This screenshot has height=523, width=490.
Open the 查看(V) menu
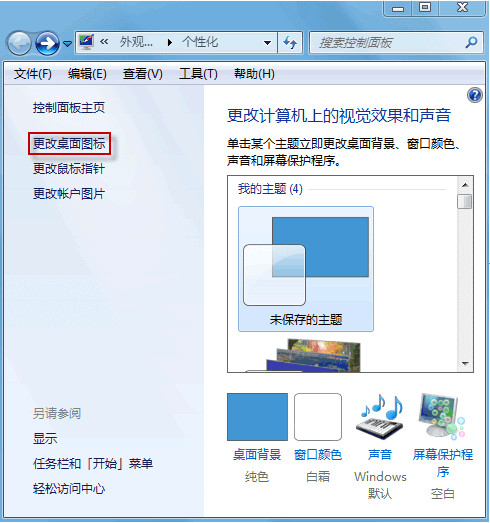[142, 74]
